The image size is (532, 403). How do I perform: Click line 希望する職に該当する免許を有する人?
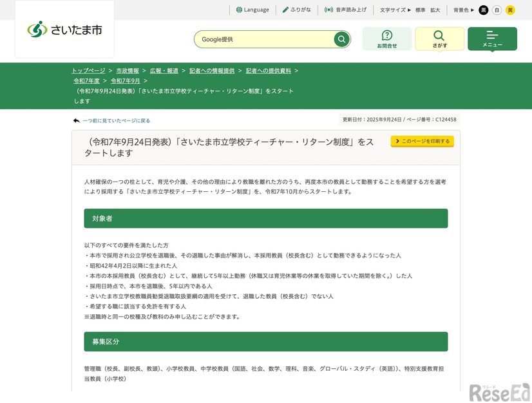click(135, 306)
